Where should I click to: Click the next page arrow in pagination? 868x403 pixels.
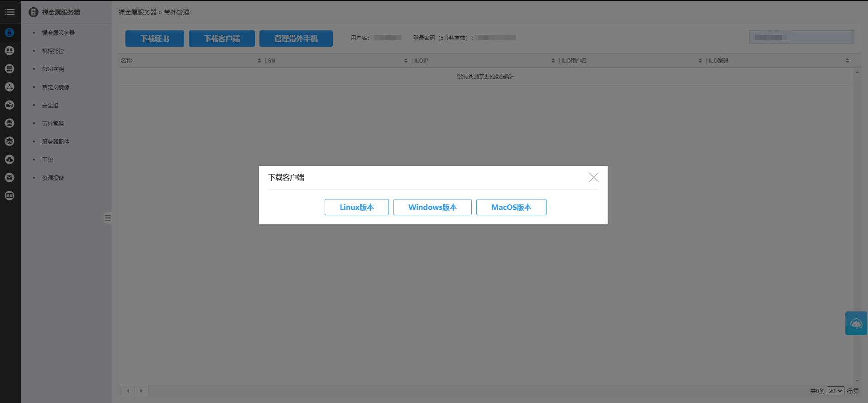click(141, 391)
